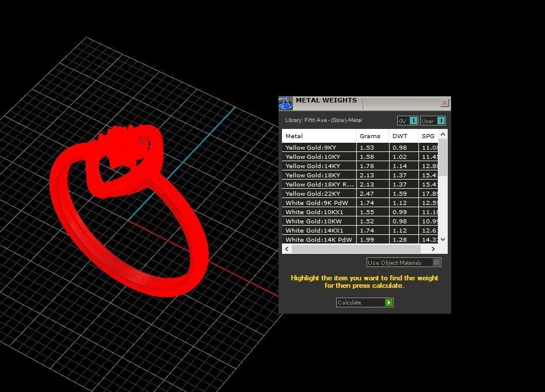This screenshot has height=392, width=545.
Task: Click DWT value 1.28 for 14K PdW
Action: (400, 239)
